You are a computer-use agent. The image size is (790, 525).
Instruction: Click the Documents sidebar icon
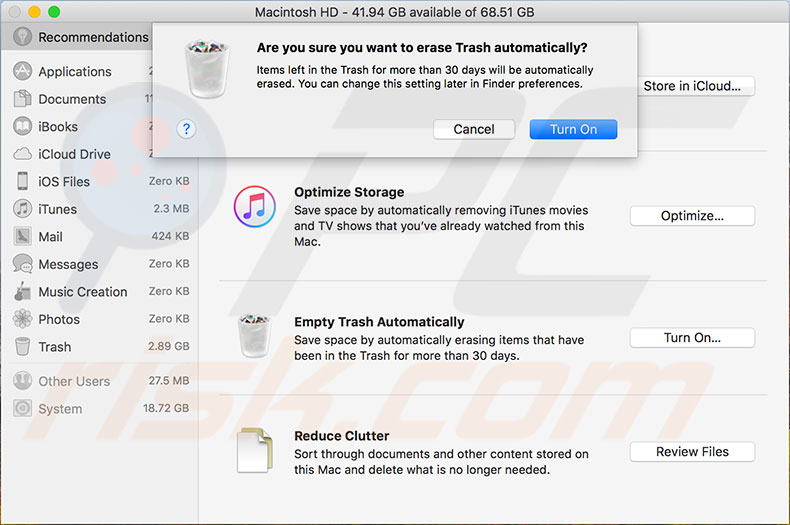(x=22, y=99)
